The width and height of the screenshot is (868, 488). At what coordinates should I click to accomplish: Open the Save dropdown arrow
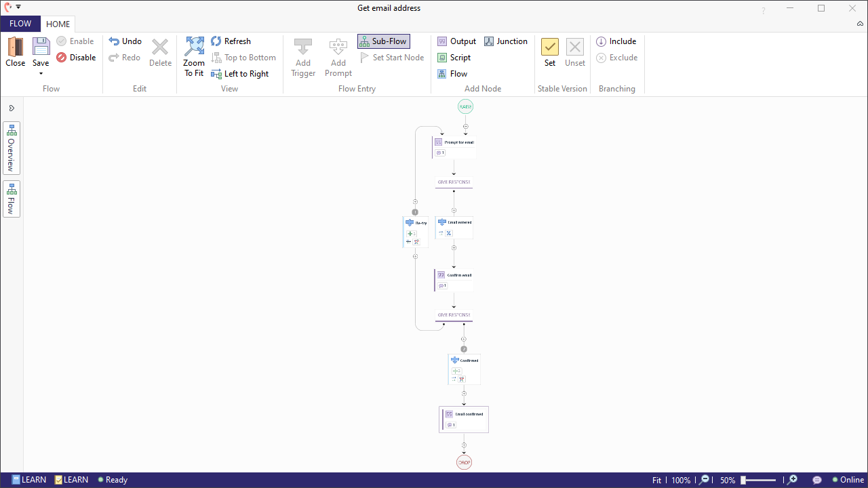[x=41, y=73]
